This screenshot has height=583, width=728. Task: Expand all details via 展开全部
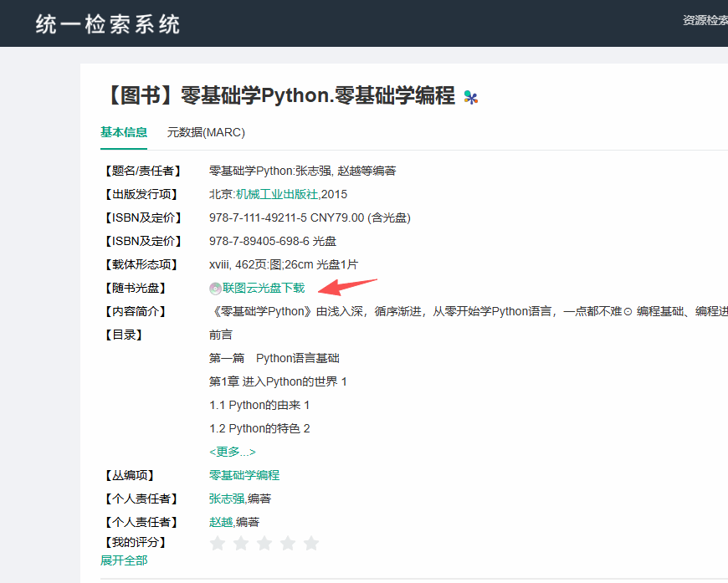pyautogui.click(x=124, y=560)
